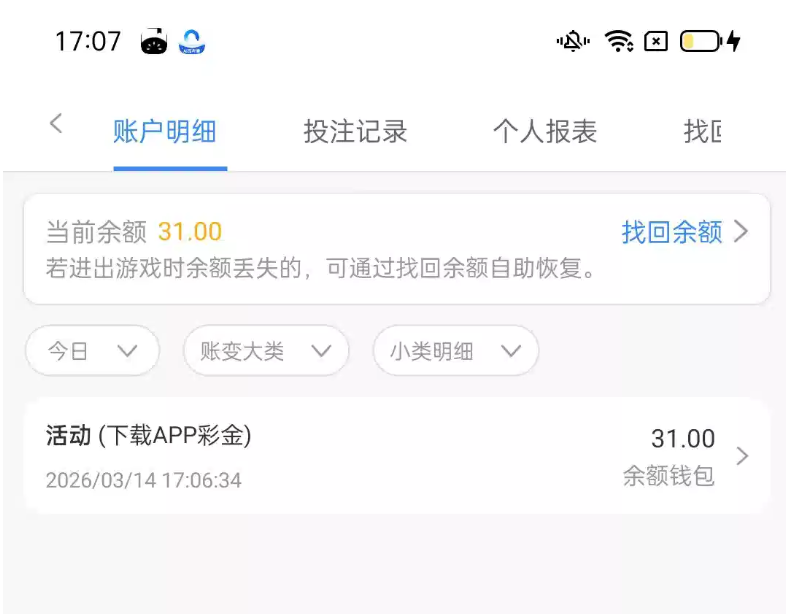Expand the 账变大类 dropdown
786x614 pixels.
coord(266,350)
